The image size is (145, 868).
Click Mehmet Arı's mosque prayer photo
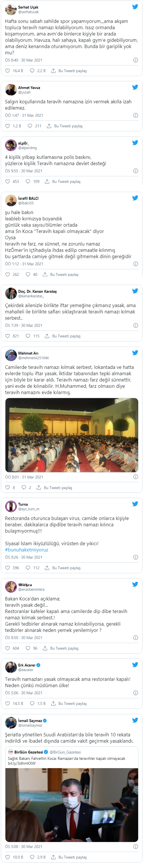pos(72,435)
